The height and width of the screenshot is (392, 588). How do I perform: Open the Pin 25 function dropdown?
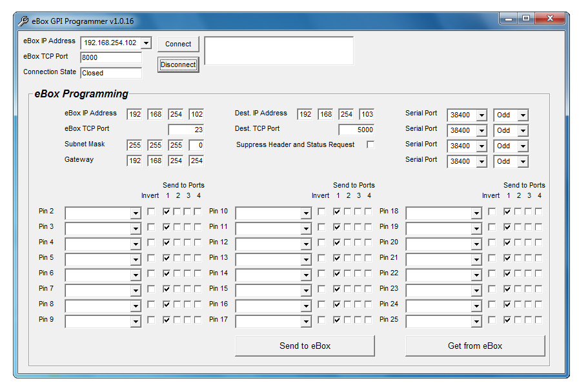tap(476, 321)
